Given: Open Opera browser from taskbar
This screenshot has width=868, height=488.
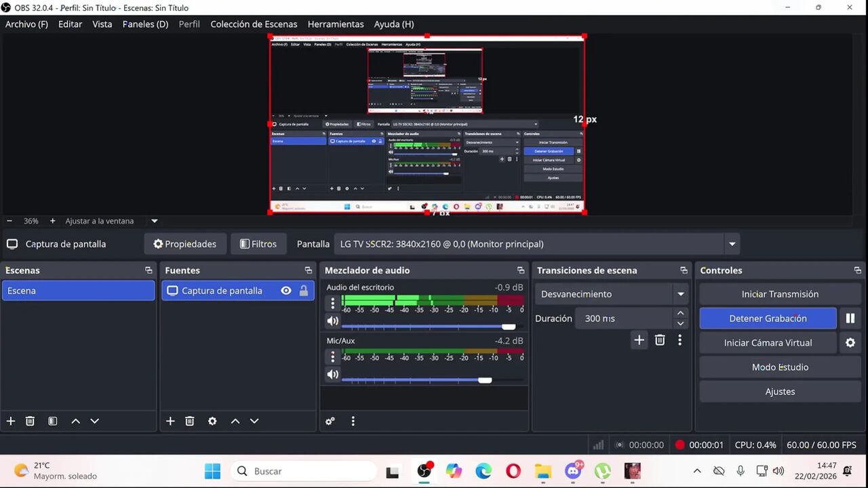Looking at the screenshot, I should point(513,471).
